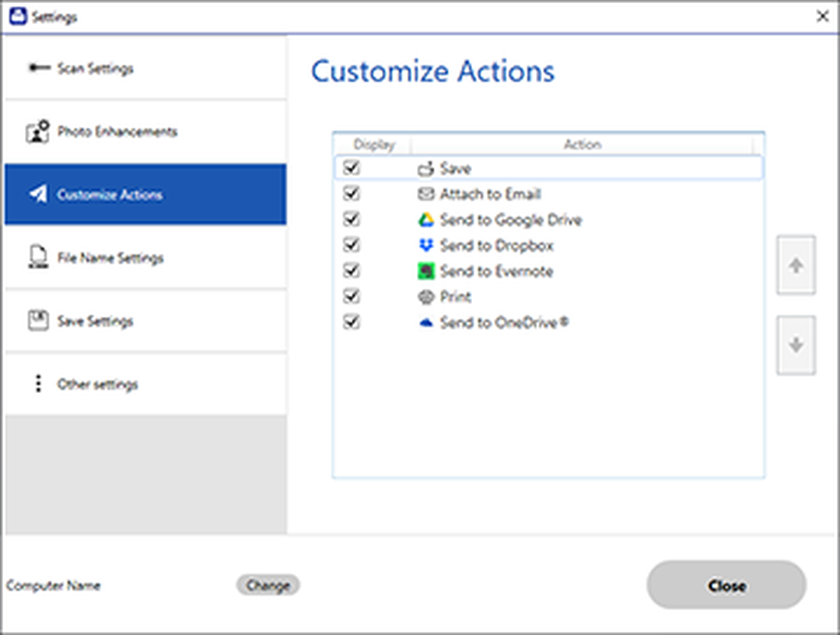Viewport: 840px width, 635px height.
Task: Click the Photo Enhancements person icon
Action: 37,132
